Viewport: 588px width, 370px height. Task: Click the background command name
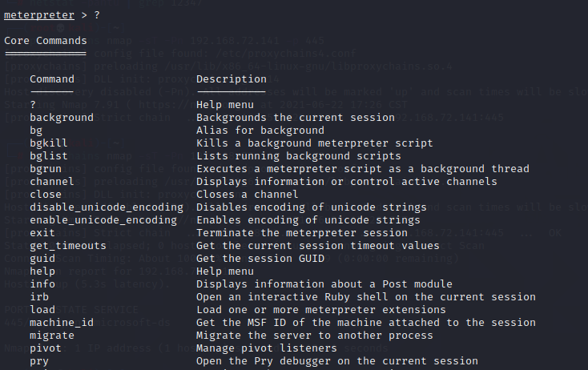tap(62, 118)
